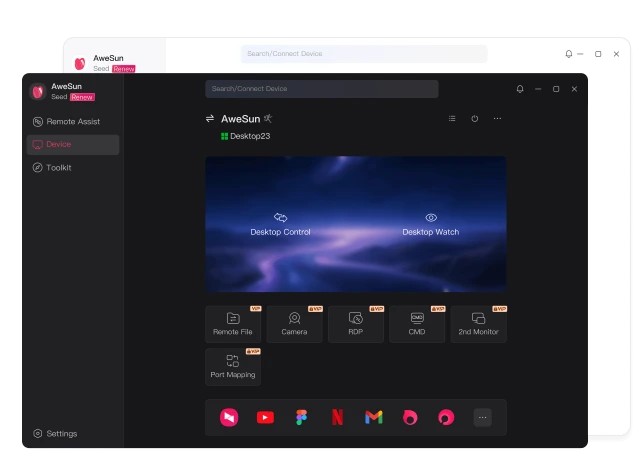Open the CMD tool
Viewport: 640px width, 474px height.
(x=417, y=324)
